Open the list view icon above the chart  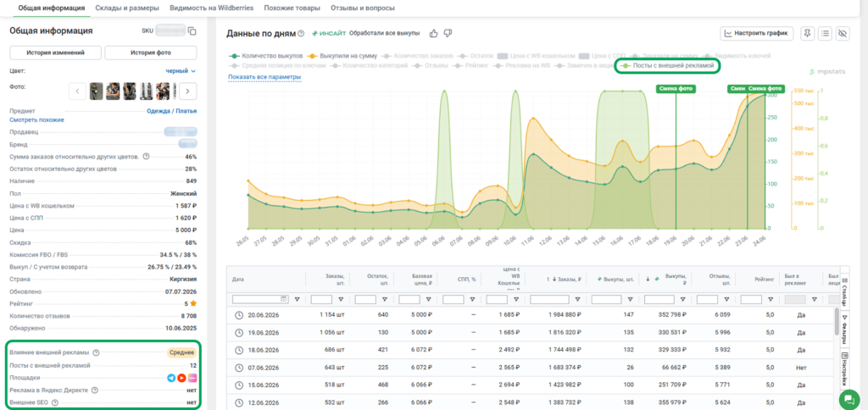tap(826, 34)
